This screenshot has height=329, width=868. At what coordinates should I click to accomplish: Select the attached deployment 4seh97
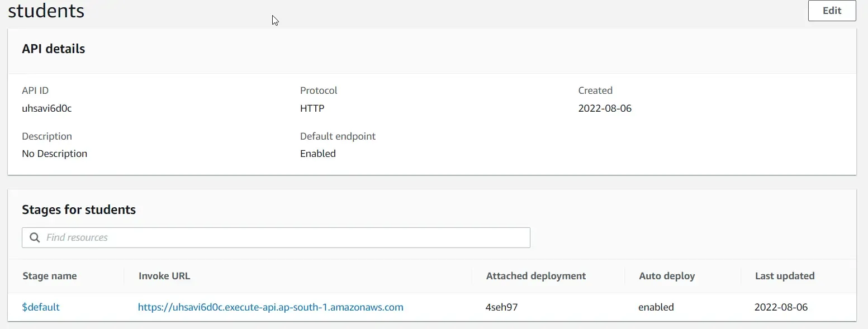pos(501,307)
